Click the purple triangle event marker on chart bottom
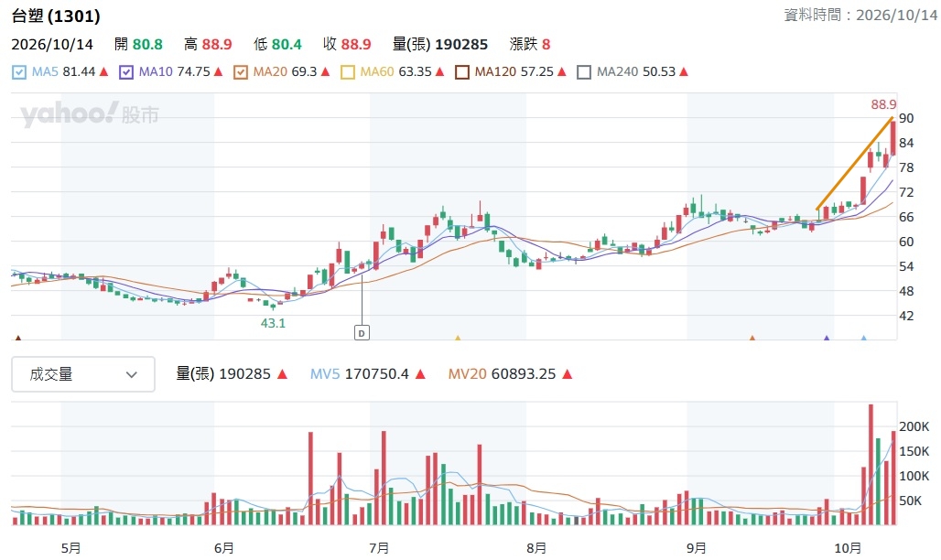This screenshot has height=560, width=941. [827, 339]
